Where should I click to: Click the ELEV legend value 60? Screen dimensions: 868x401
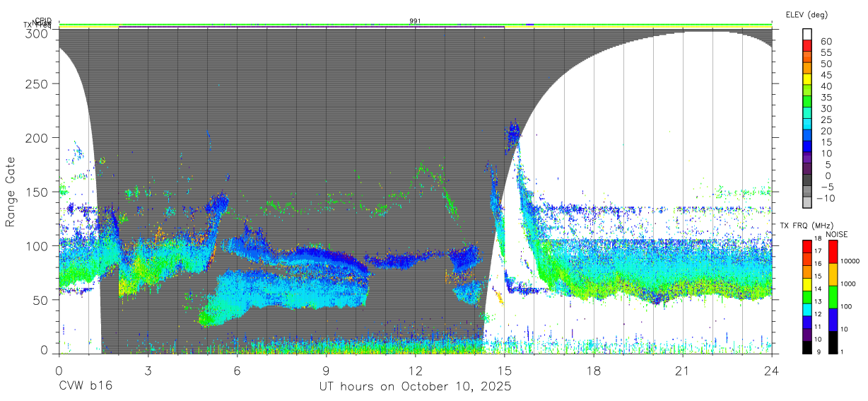(826, 41)
